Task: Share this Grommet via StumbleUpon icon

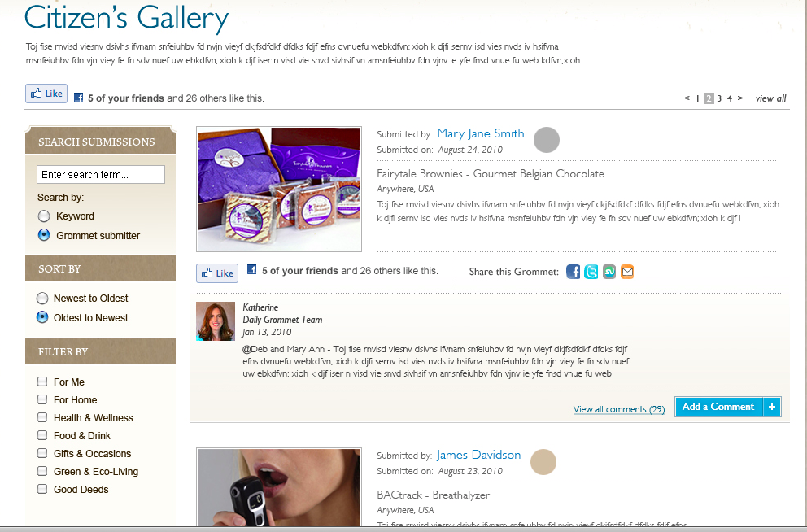Action: (609, 272)
